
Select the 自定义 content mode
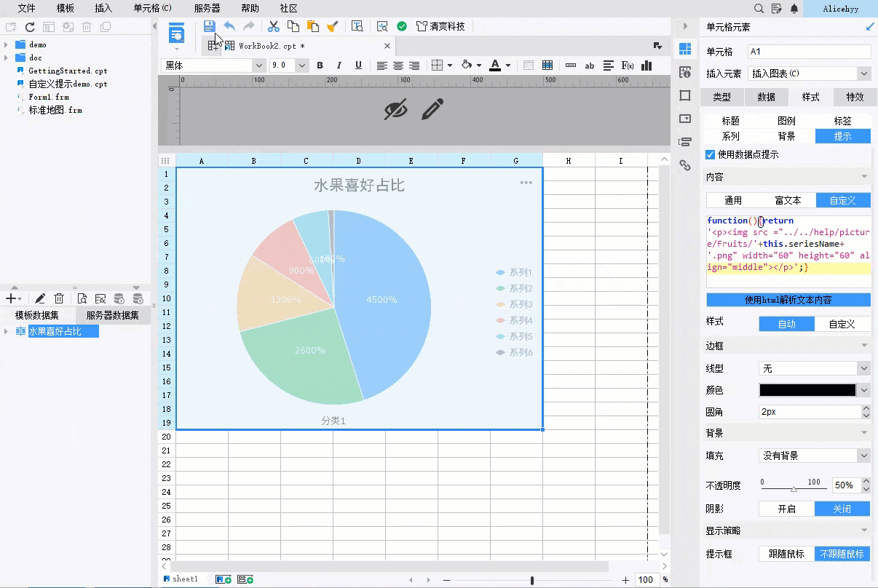click(843, 200)
